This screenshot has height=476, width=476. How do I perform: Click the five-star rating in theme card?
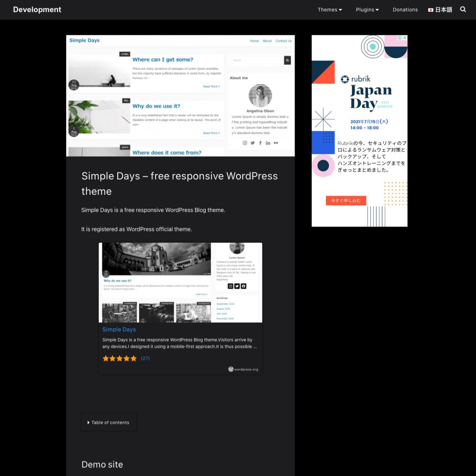119,358
